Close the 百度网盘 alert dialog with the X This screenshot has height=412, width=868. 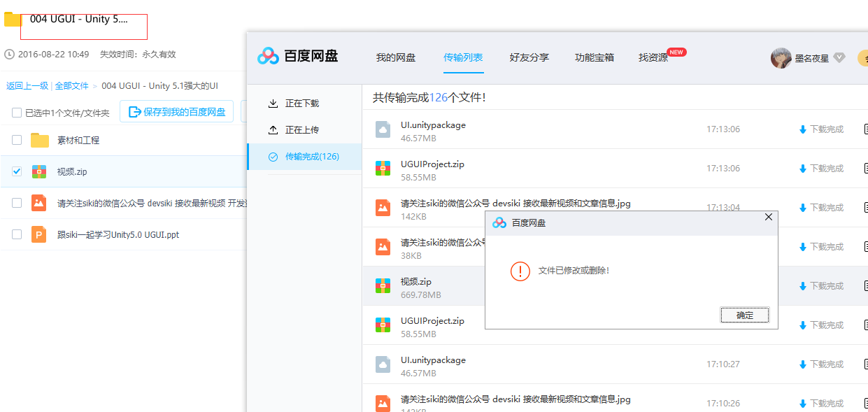click(769, 218)
